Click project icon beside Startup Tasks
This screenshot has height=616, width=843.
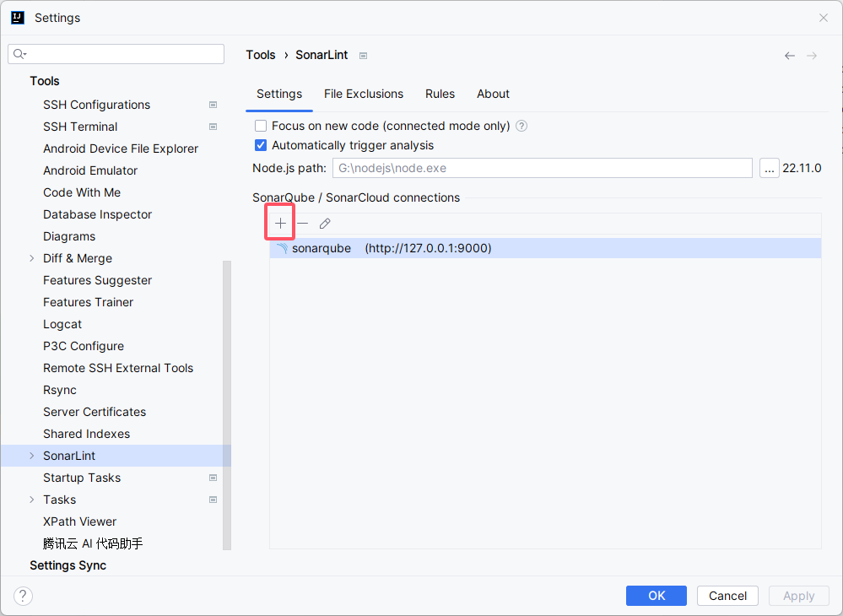(x=213, y=478)
